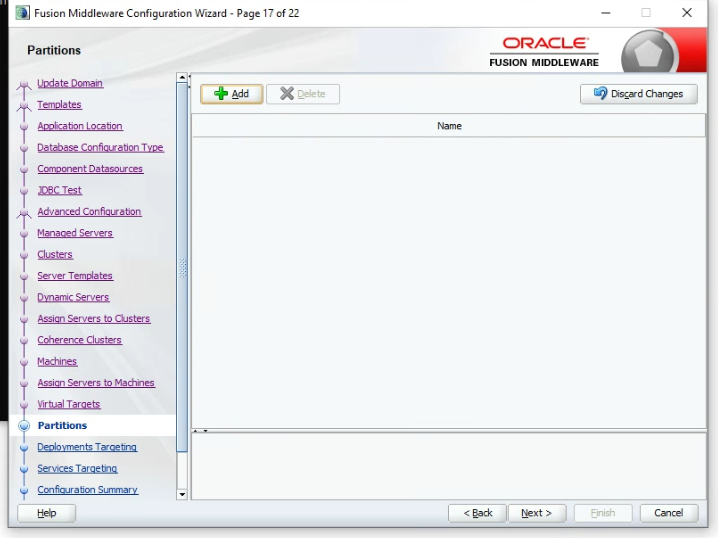Navigate to Application Location
Screen dimensions: 718x538
click(80, 126)
